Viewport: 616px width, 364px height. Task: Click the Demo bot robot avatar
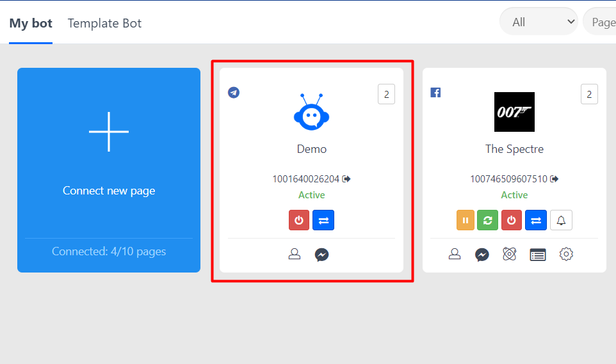(x=312, y=112)
